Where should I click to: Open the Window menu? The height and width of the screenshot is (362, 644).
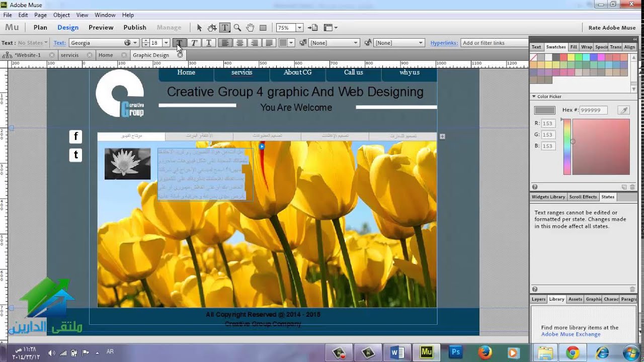pyautogui.click(x=105, y=15)
